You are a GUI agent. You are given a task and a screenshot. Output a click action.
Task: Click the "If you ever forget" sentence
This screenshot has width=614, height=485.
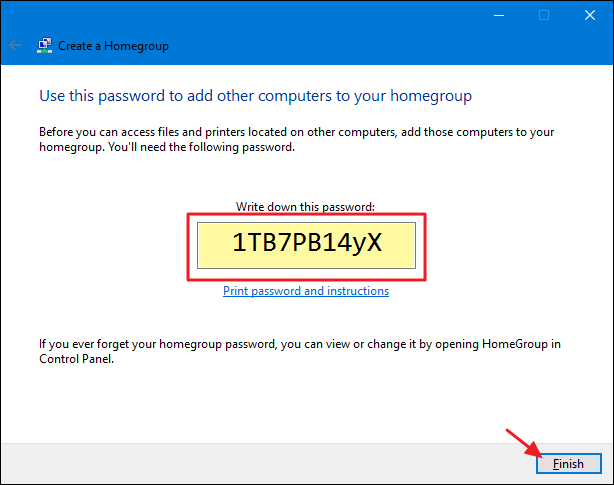[300, 351]
